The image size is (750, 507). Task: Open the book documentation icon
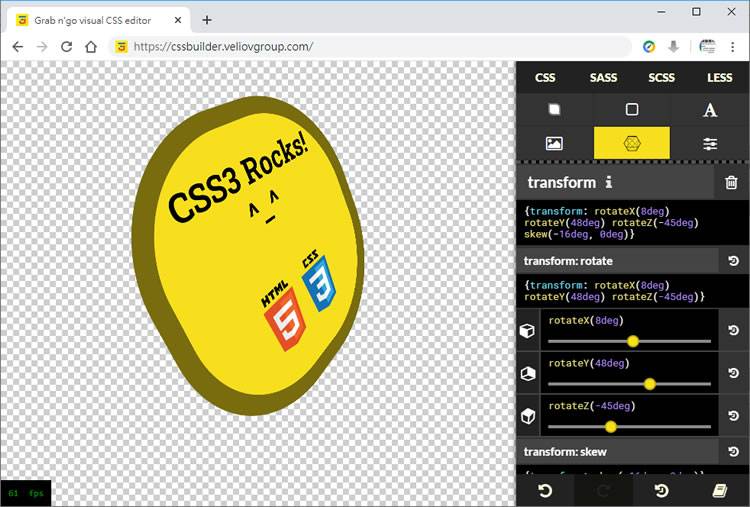tap(719, 491)
